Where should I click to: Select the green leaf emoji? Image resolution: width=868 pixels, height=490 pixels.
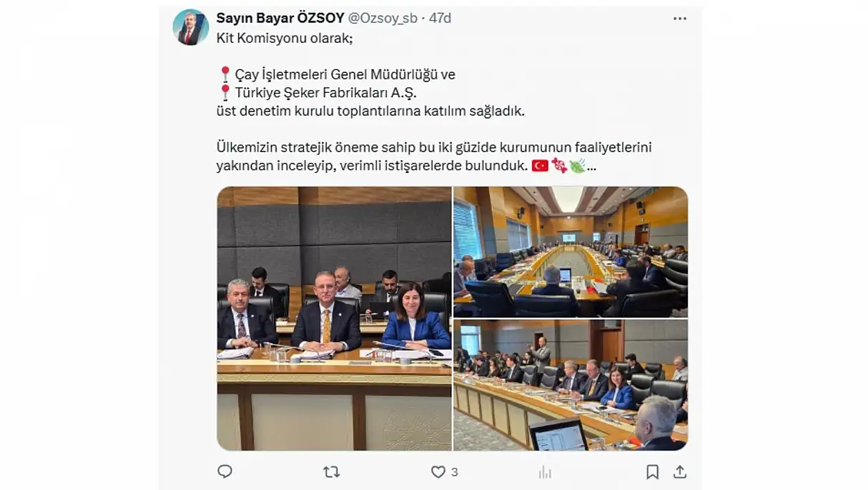[577, 166]
